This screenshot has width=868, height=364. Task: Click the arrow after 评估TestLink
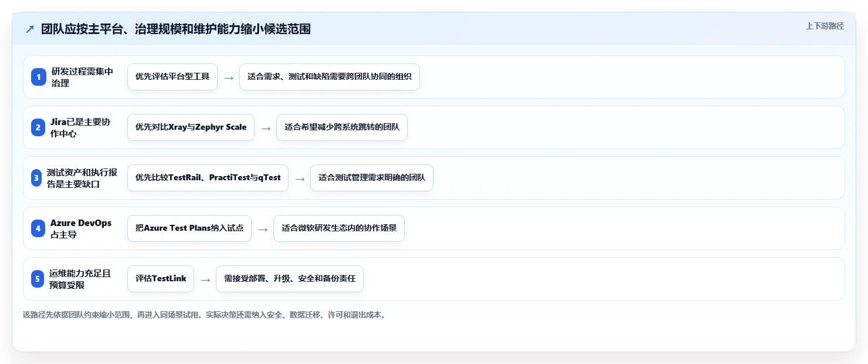point(205,279)
